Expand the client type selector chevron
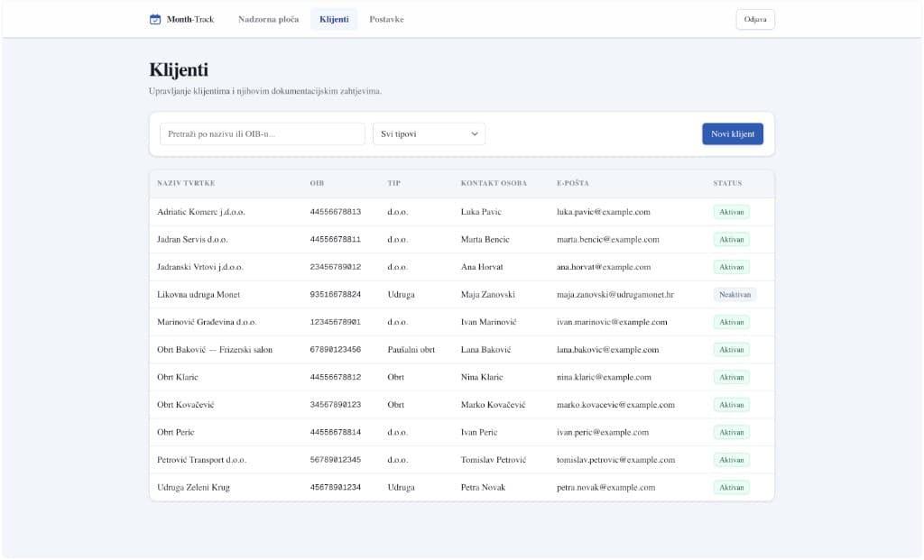Screen dimensions: 924x560 pos(476,133)
